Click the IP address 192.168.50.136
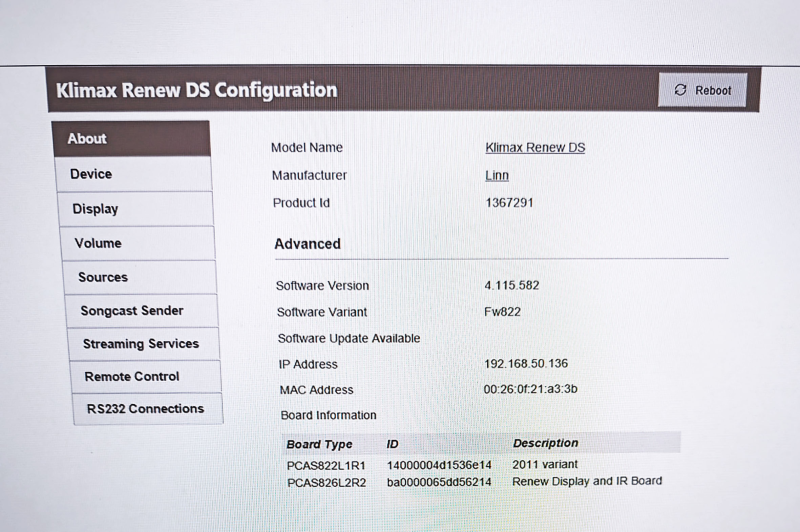Image resolution: width=800 pixels, height=532 pixels. point(526,363)
